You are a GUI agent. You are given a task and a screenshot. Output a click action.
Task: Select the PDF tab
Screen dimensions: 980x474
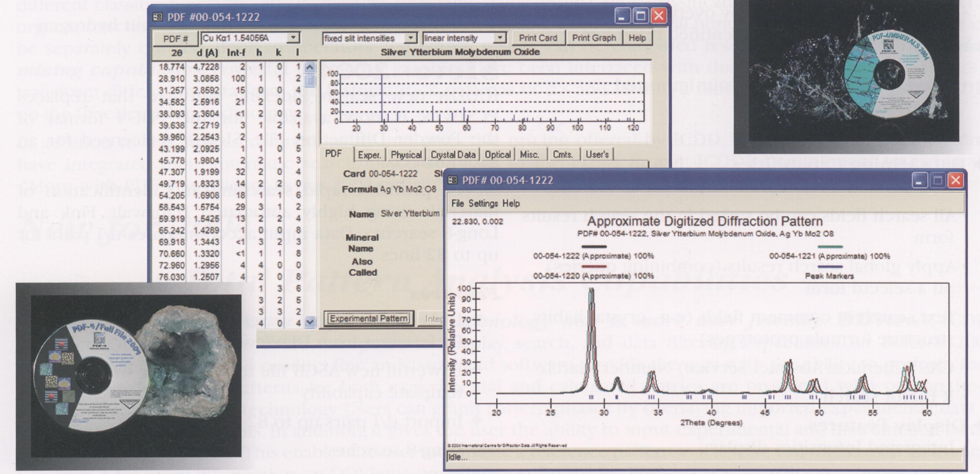(x=334, y=154)
